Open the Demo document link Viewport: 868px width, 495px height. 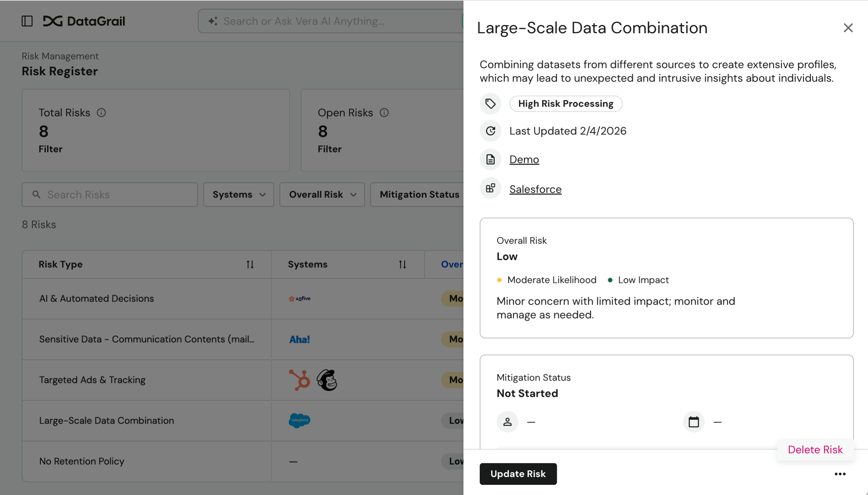tap(524, 159)
